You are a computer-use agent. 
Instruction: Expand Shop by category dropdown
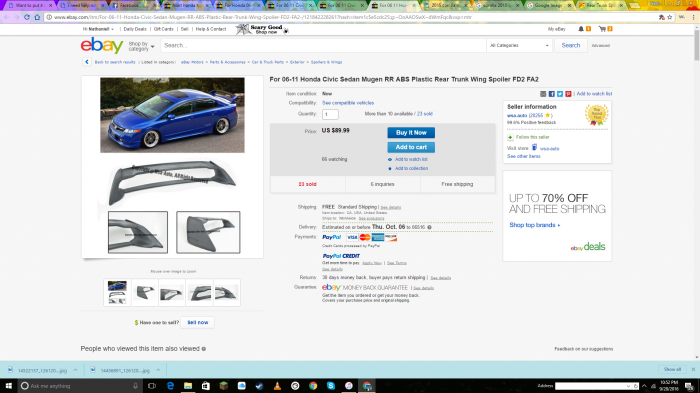(x=141, y=46)
